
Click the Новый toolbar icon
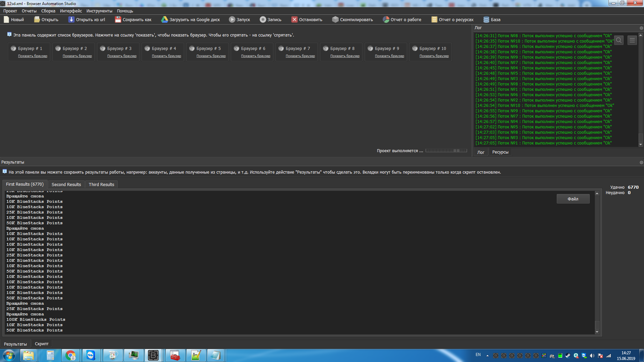pyautogui.click(x=6, y=19)
